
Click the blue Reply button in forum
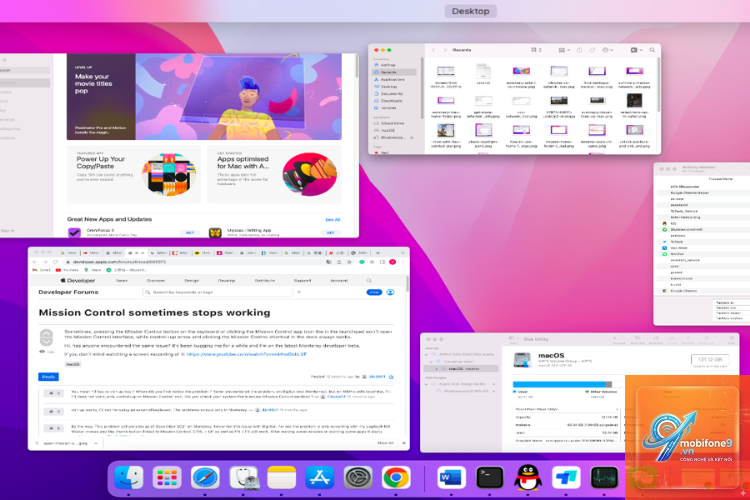click(x=48, y=377)
